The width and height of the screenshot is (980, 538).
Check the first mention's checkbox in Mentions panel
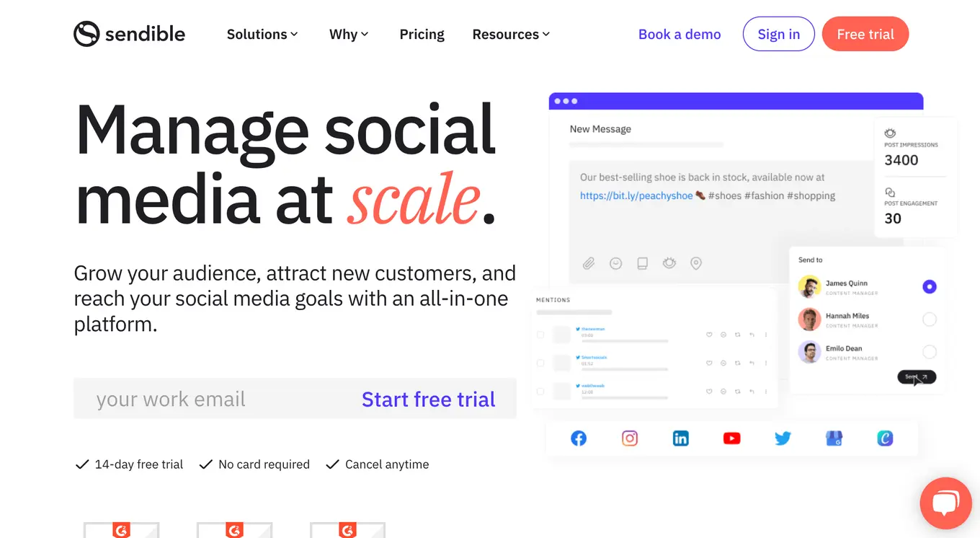[541, 335]
